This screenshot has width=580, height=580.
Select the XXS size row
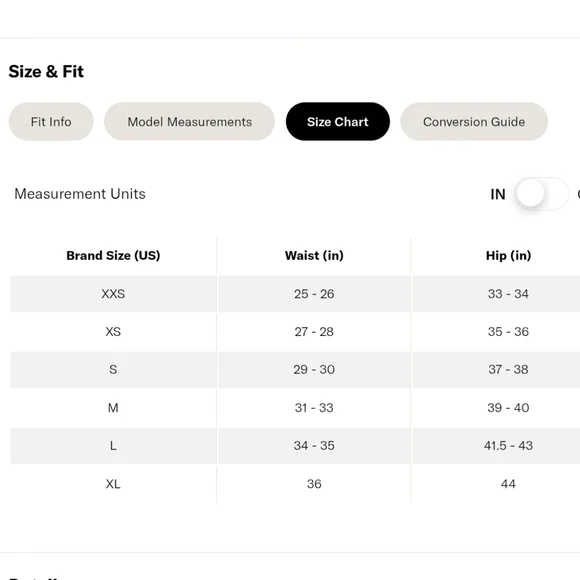[x=295, y=294]
